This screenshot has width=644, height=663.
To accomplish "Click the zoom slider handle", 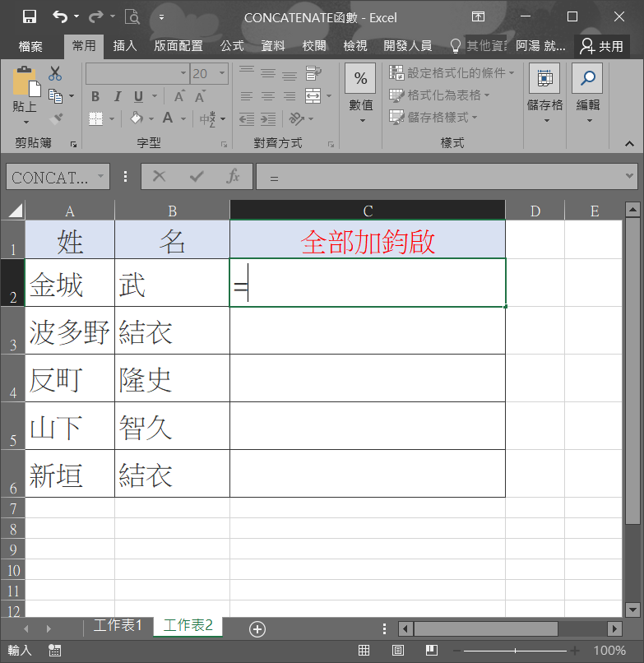I will click(x=515, y=651).
